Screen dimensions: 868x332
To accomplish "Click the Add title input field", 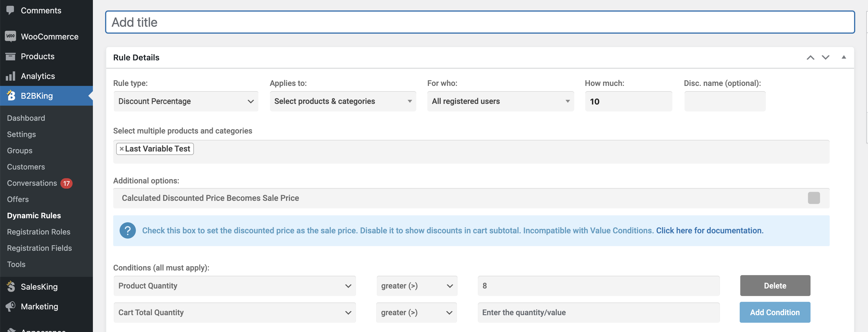I will pyautogui.click(x=480, y=22).
